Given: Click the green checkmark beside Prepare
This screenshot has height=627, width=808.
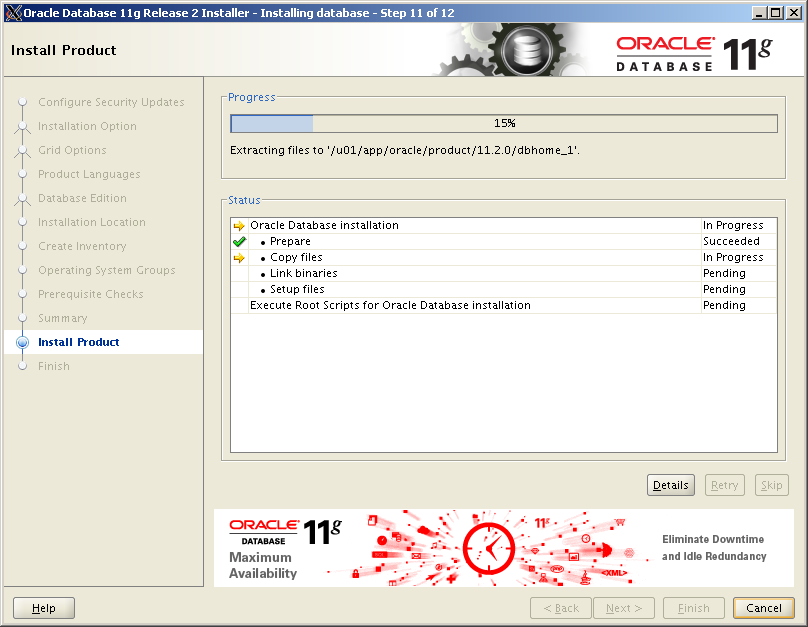Looking at the screenshot, I should pos(240,241).
